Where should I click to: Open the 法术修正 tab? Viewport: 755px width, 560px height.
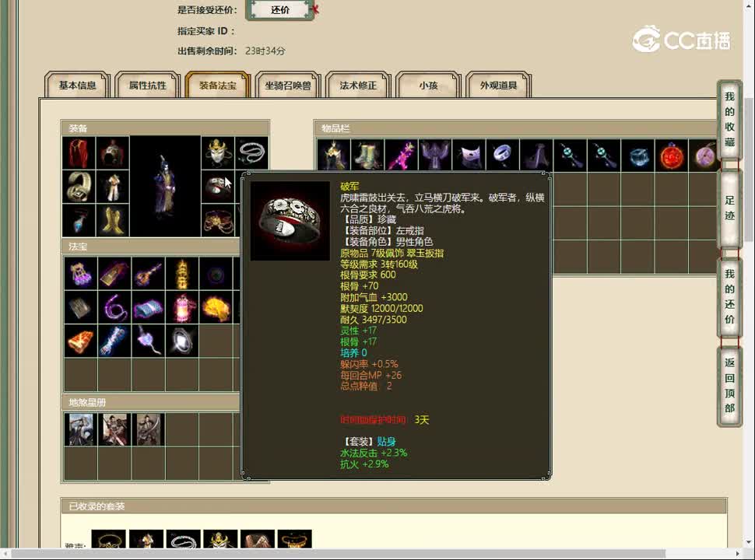(x=358, y=85)
